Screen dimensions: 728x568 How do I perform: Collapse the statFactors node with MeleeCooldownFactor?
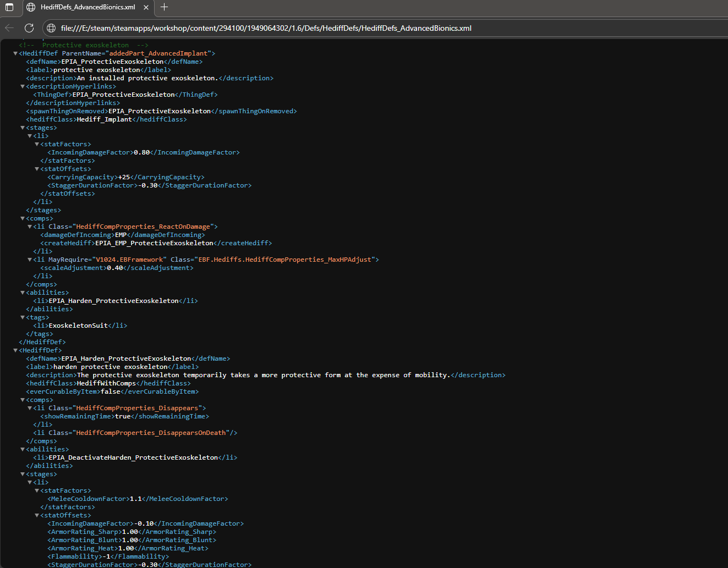pyautogui.click(x=37, y=490)
